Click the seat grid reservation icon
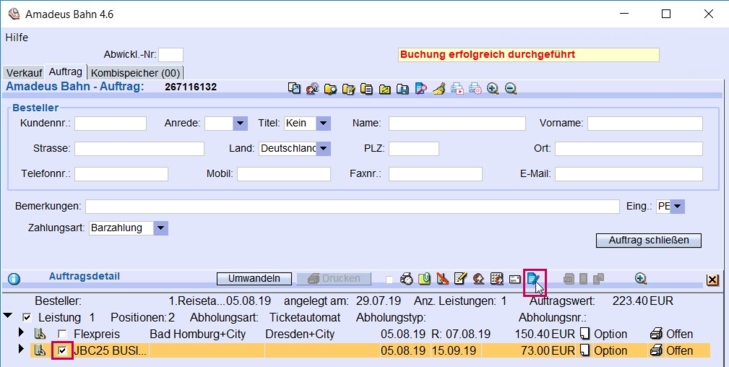Viewport: 729px width, 367px height. tap(497, 279)
